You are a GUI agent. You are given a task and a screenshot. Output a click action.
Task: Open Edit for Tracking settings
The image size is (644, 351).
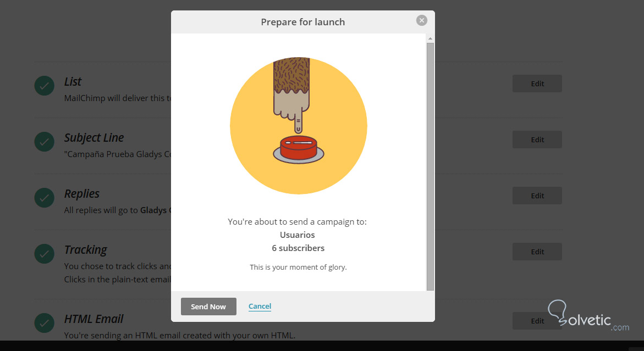(x=537, y=252)
